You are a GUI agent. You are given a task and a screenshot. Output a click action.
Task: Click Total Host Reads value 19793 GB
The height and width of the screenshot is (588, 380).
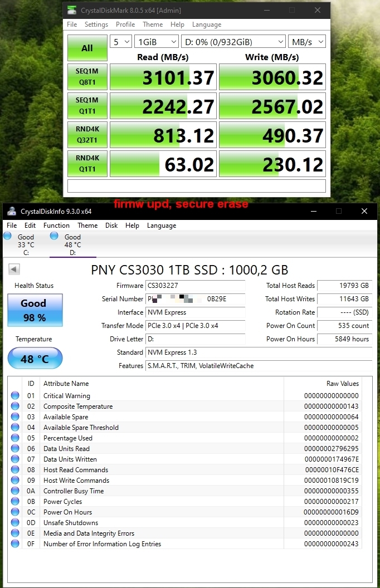tap(344, 286)
